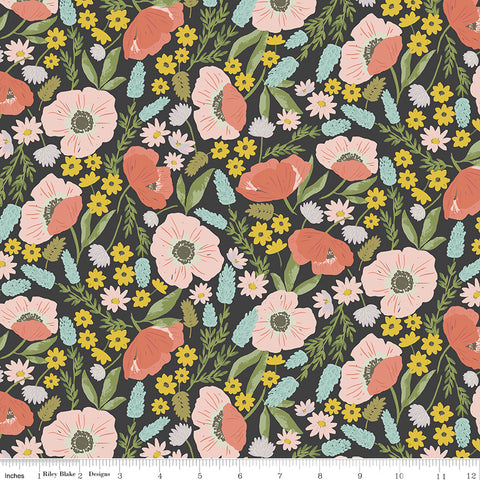Click the coral poppy at the left edge above "Inches"
This screenshot has height=480, width=480.
coord(15,413)
